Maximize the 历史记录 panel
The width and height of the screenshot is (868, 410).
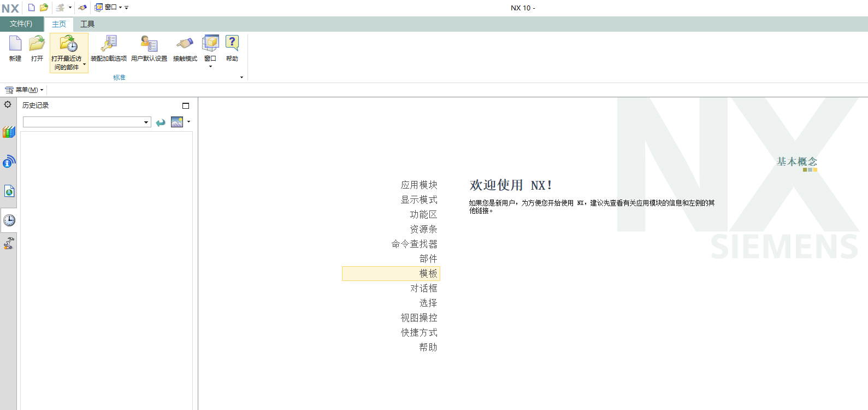click(186, 106)
